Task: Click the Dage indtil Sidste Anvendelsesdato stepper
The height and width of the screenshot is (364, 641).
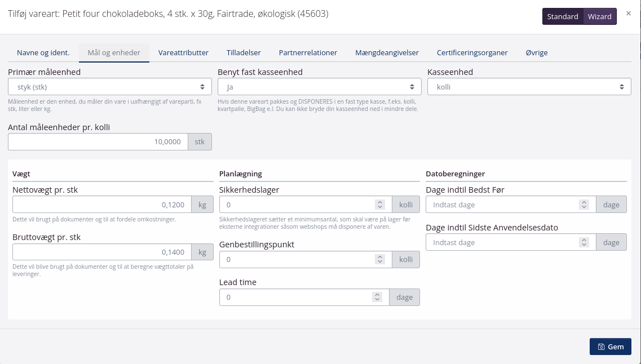Action: 584,242
